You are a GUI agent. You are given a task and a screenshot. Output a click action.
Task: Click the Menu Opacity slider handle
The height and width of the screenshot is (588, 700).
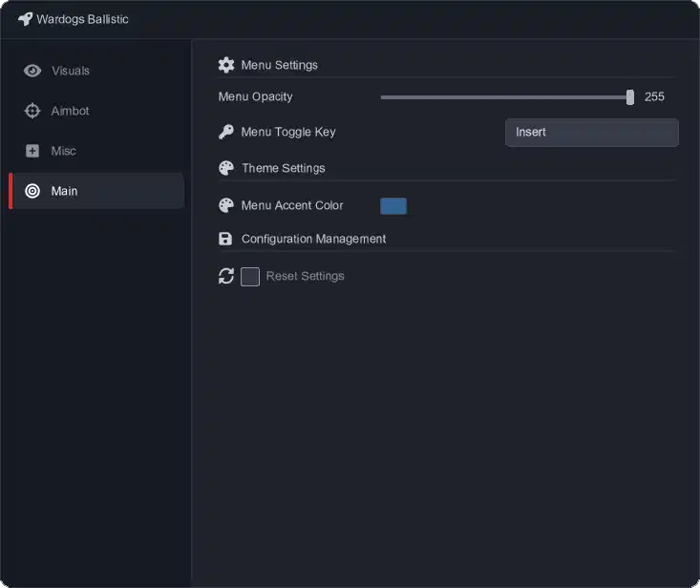630,96
